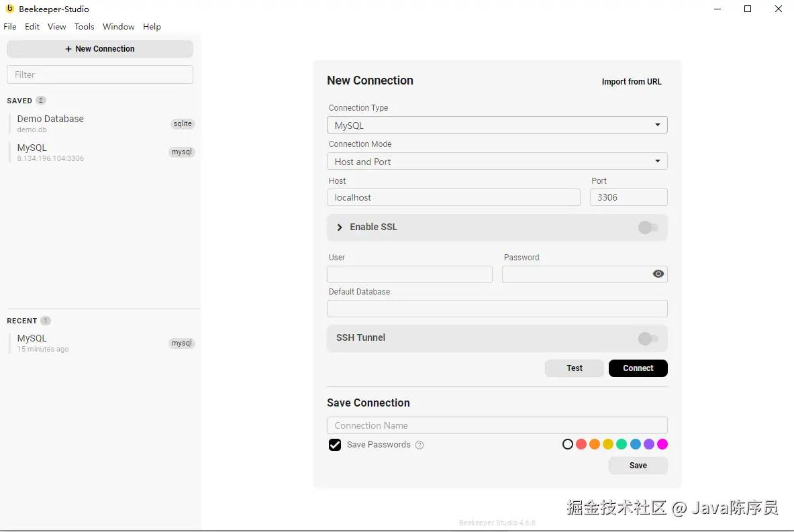Viewport: 794px width, 532px height.
Task: Click the Test button
Action: pyautogui.click(x=575, y=368)
